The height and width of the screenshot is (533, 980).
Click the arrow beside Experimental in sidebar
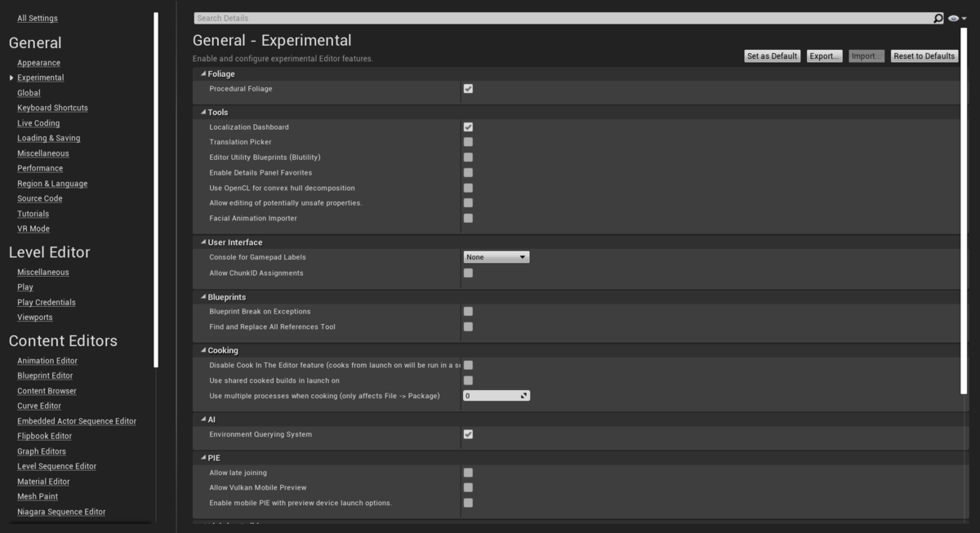11,78
